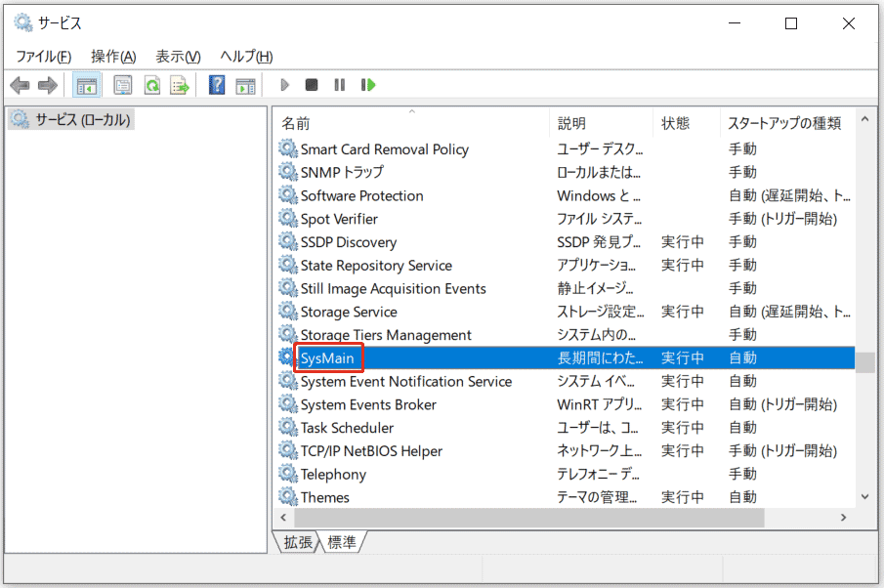Click gear icon next to Spot Verifier
This screenshot has height=588, width=884.
(288, 218)
